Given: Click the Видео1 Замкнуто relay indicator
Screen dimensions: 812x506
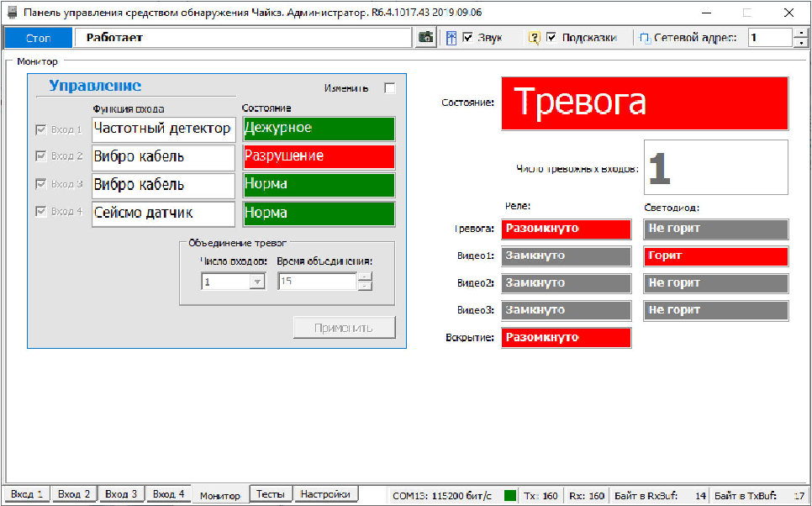Looking at the screenshot, I should 567,256.
